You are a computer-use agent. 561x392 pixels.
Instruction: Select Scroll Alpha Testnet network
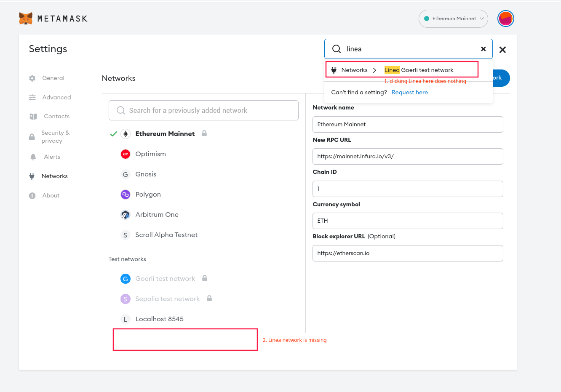point(166,235)
